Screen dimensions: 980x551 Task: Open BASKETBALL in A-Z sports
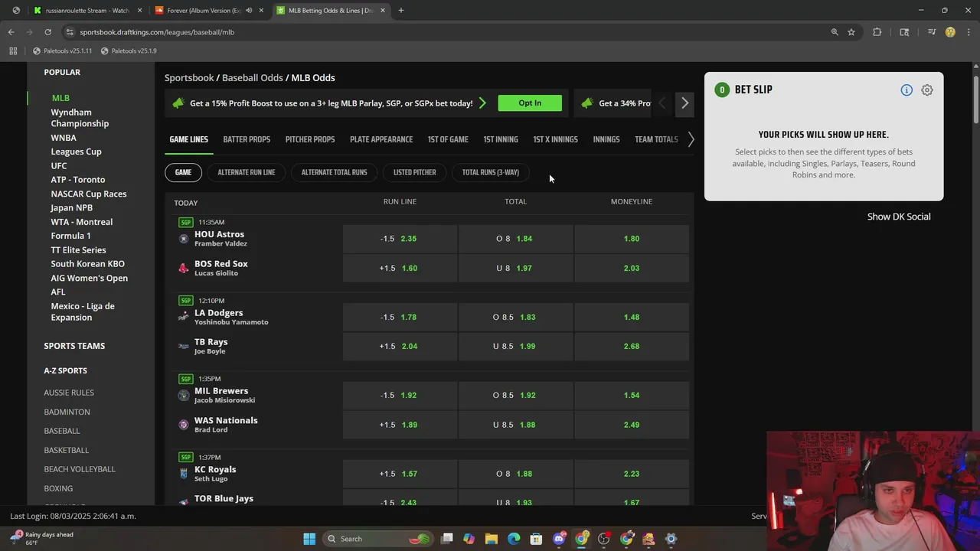pos(66,450)
